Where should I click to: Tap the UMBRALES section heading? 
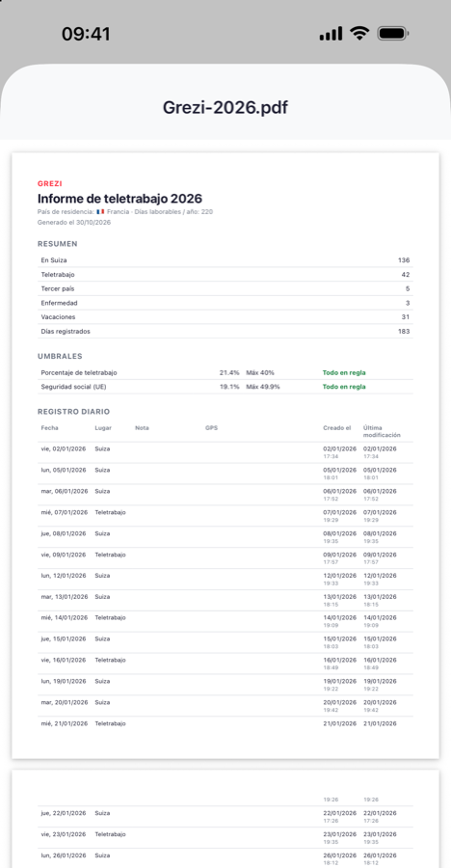coord(60,357)
